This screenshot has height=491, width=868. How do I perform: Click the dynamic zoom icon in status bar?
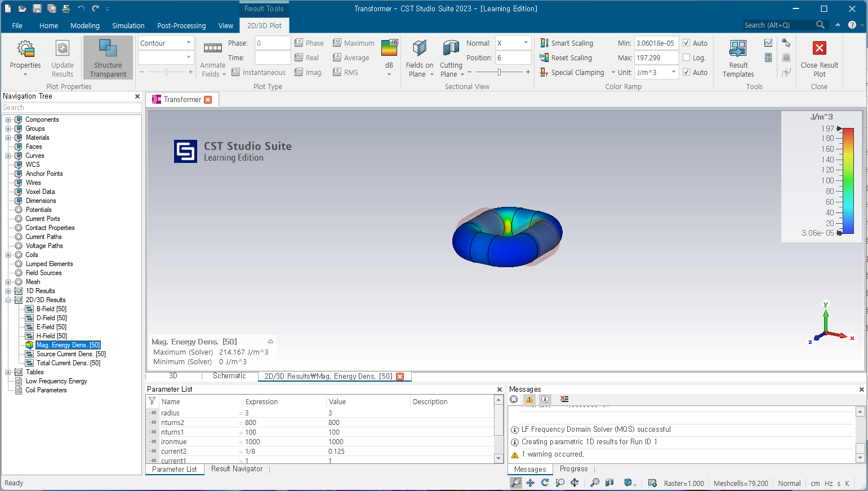(x=560, y=483)
